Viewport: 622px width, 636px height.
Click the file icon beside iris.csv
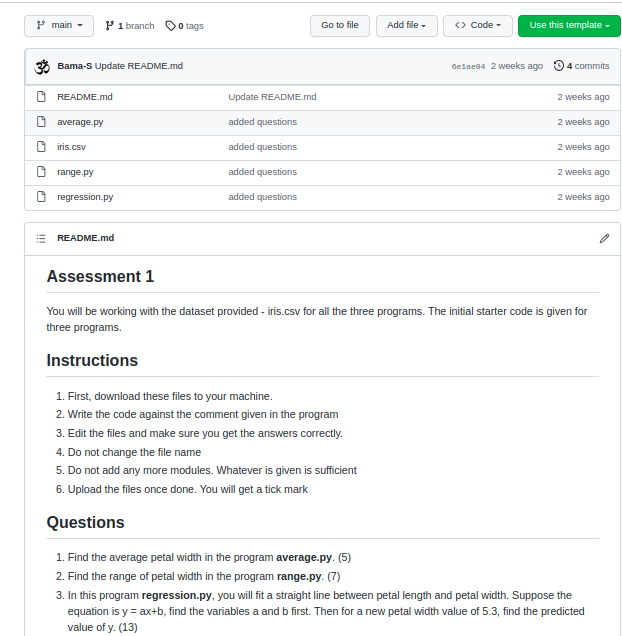pos(42,147)
